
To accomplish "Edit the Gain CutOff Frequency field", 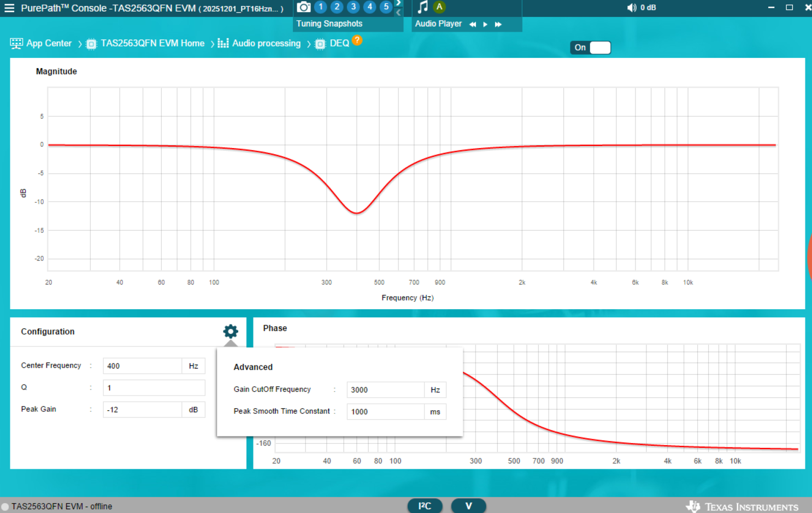I will [385, 390].
